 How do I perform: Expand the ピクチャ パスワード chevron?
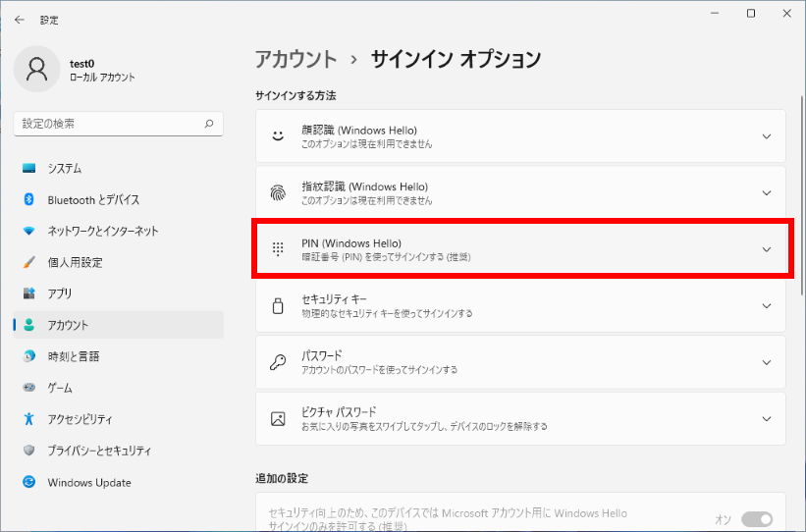click(767, 418)
